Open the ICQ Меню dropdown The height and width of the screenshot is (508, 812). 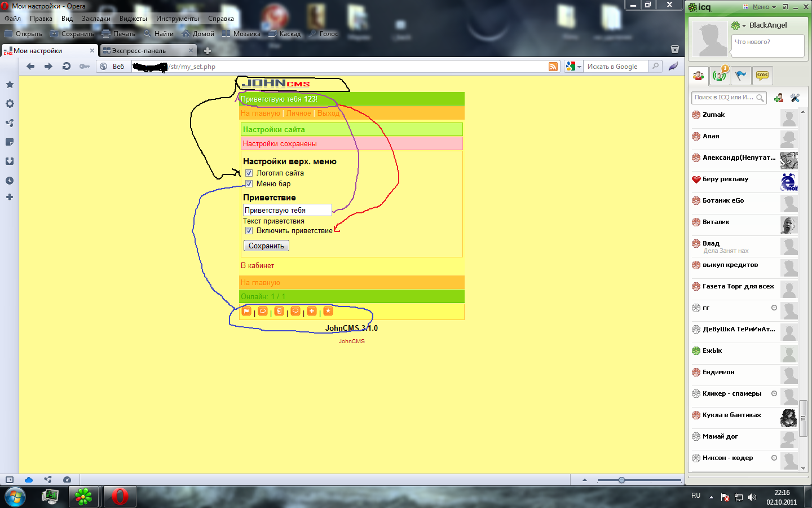[764, 7]
